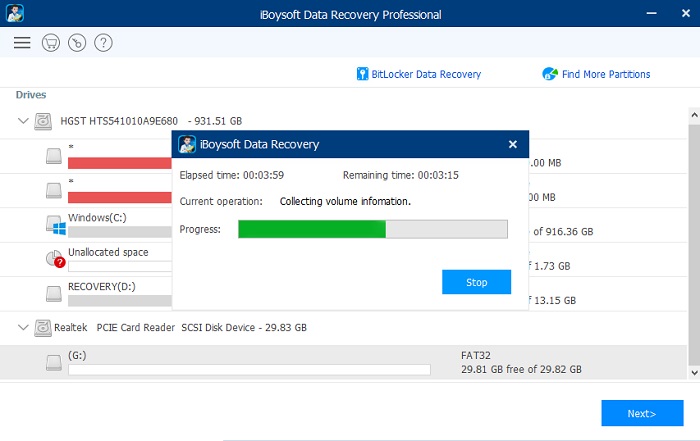Image resolution: width=700 pixels, height=441 pixels.
Task: Click the shopping cart purchase icon
Action: click(x=51, y=43)
